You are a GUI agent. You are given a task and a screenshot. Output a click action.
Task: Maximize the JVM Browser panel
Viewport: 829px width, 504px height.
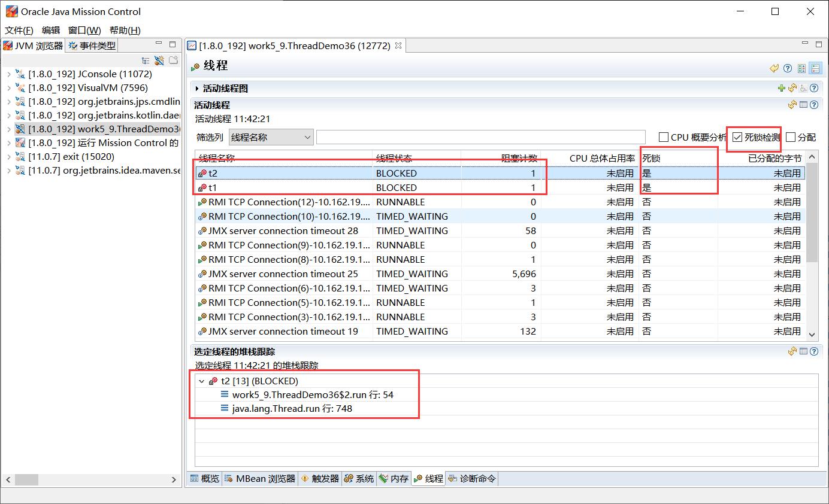(x=173, y=44)
